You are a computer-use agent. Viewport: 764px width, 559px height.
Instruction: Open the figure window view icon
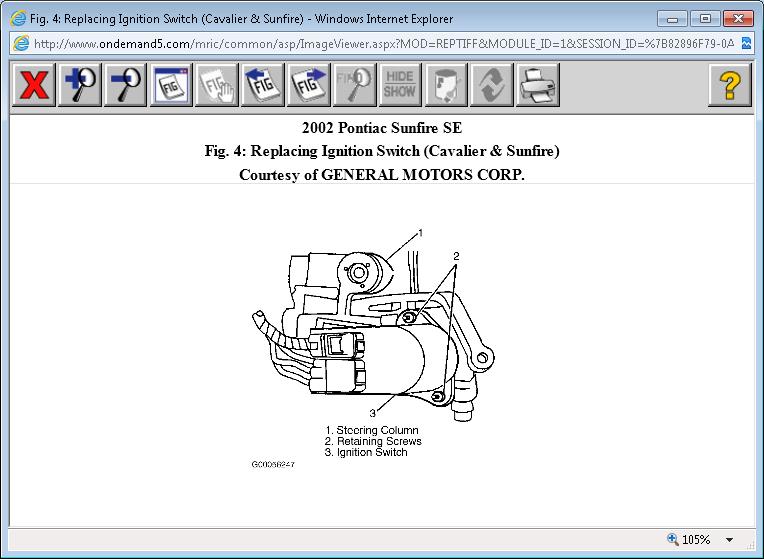pos(171,85)
